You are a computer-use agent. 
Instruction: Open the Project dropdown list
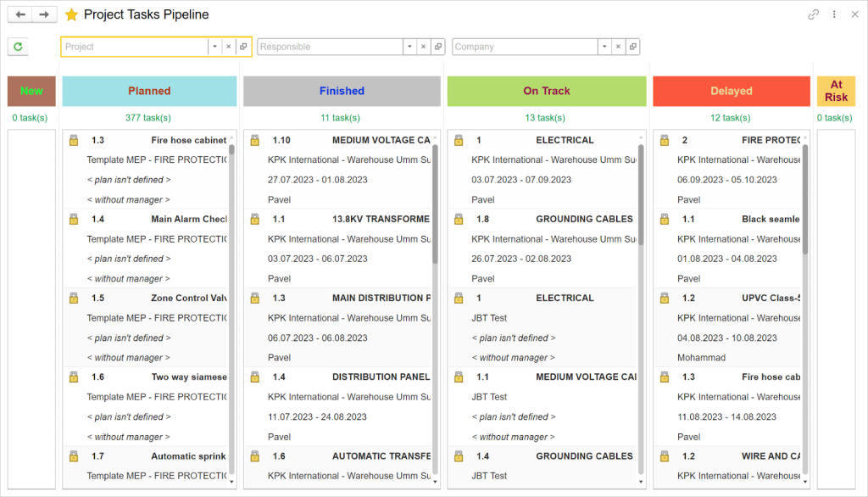216,46
